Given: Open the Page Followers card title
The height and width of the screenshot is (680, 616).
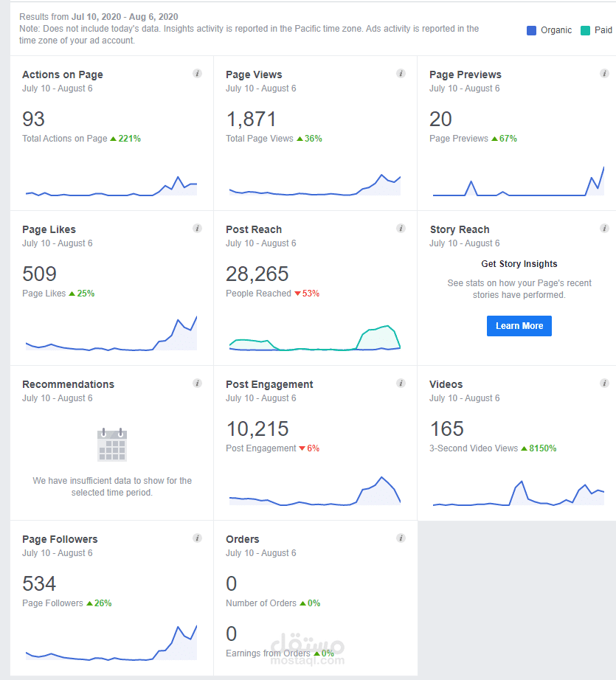Looking at the screenshot, I should pos(60,539).
